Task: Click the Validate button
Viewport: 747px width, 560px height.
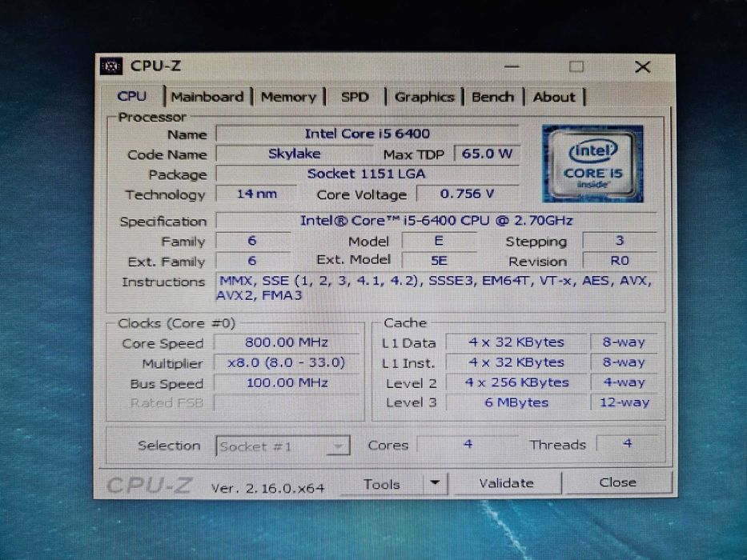Action: click(507, 483)
